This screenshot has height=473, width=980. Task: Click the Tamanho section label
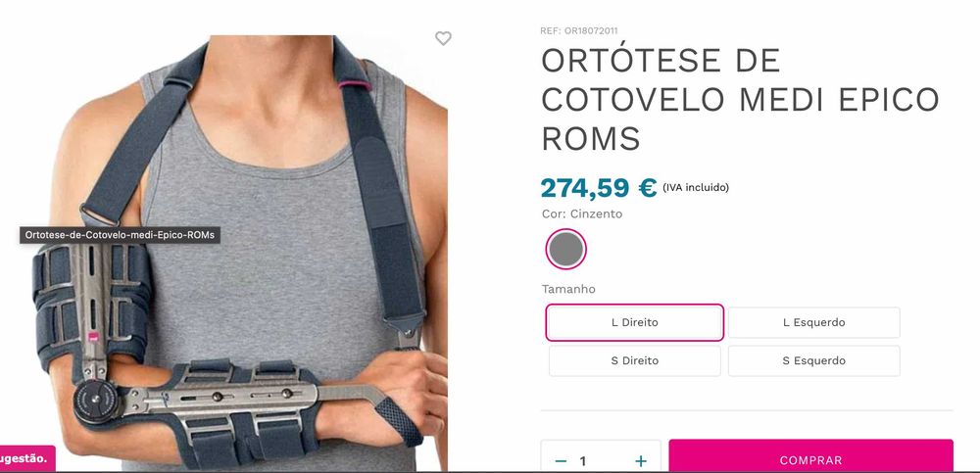click(x=568, y=289)
